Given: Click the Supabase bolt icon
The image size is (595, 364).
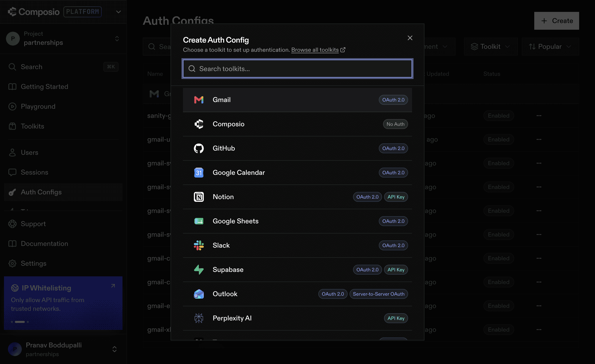Looking at the screenshot, I should point(199,270).
